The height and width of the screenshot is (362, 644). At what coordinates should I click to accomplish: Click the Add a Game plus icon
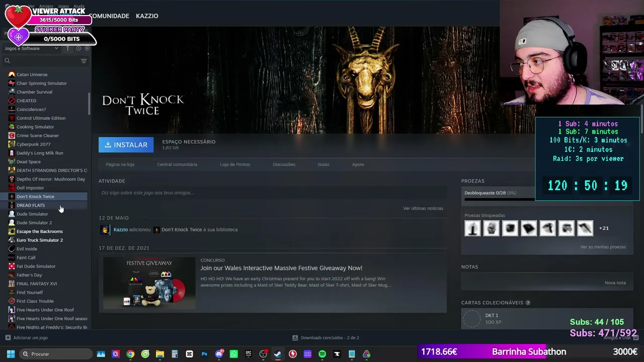(8, 338)
